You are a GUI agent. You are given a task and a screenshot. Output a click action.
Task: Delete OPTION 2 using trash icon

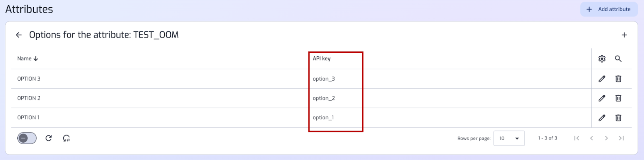(618, 98)
